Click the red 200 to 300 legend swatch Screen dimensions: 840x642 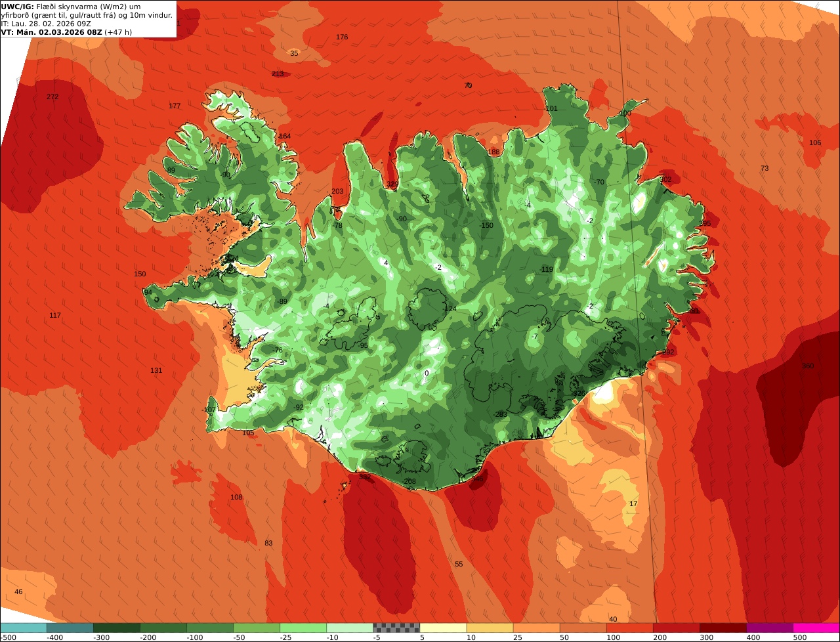pos(677,628)
